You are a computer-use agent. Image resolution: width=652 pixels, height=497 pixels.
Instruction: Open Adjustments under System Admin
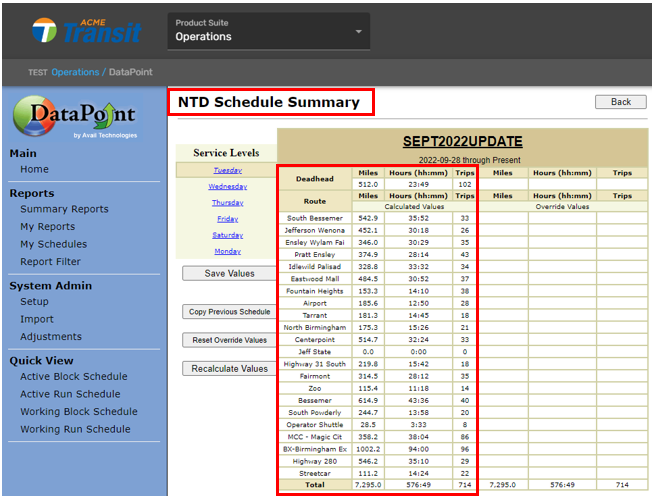(51, 336)
